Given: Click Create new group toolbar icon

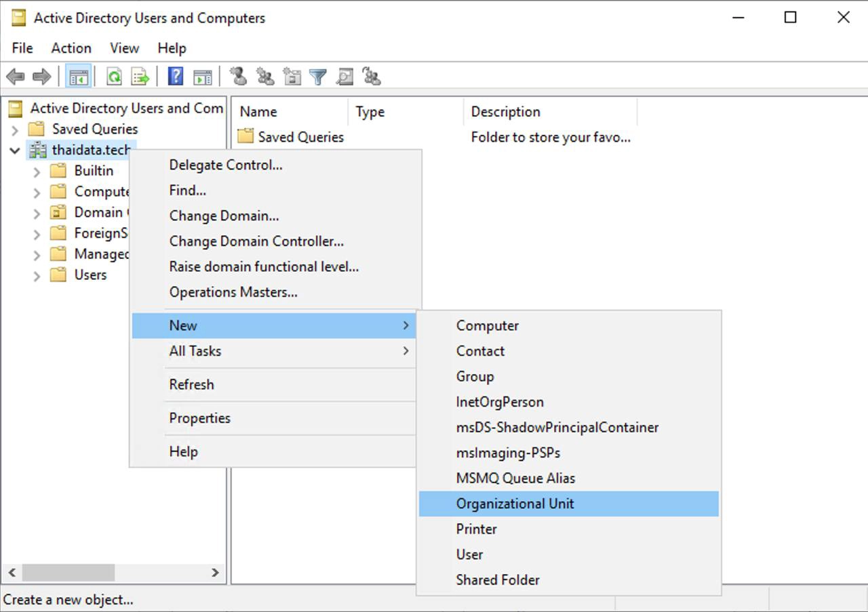Looking at the screenshot, I should (x=265, y=77).
